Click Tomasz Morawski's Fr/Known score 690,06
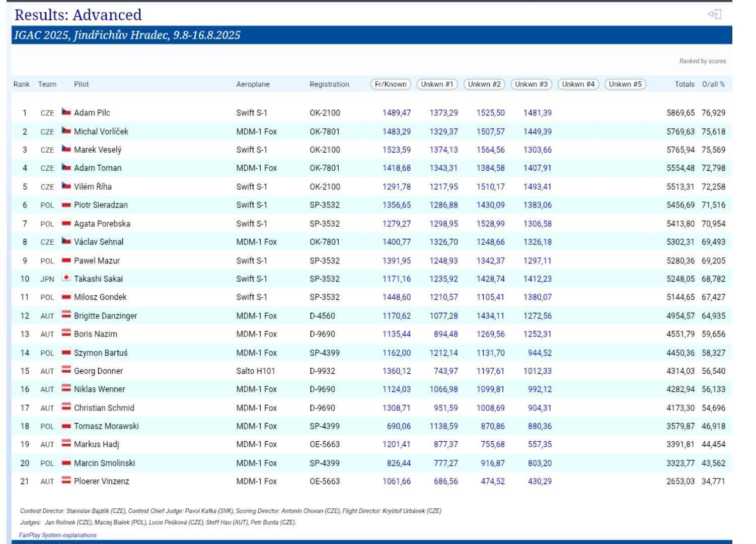Image resolution: width=756 pixels, height=544 pixels. click(399, 426)
